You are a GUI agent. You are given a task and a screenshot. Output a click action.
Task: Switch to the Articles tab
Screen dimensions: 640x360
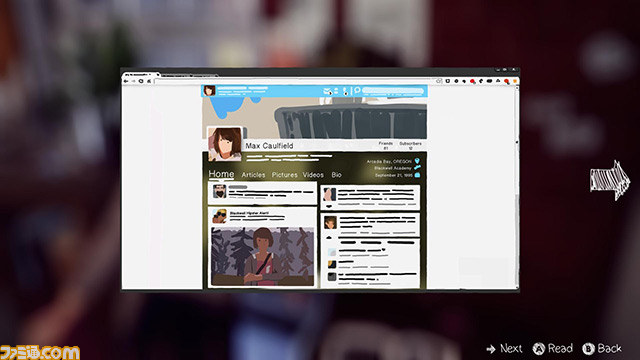click(253, 175)
